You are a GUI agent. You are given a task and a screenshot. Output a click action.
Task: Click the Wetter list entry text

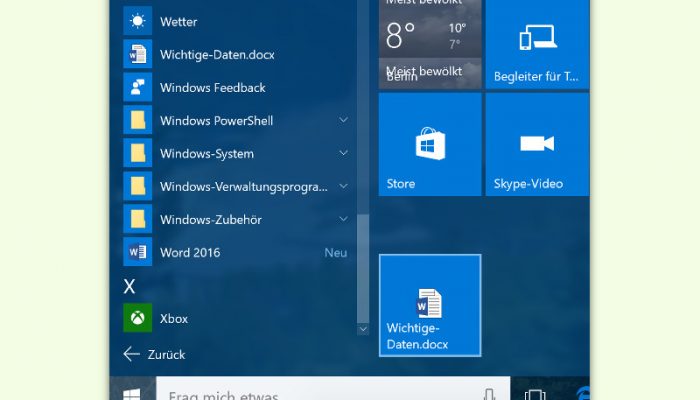pos(179,22)
